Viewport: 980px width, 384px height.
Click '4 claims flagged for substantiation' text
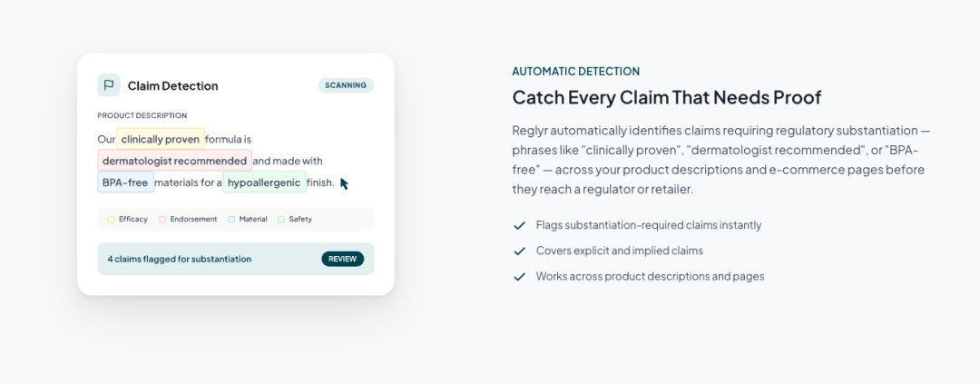[x=180, y=259]
